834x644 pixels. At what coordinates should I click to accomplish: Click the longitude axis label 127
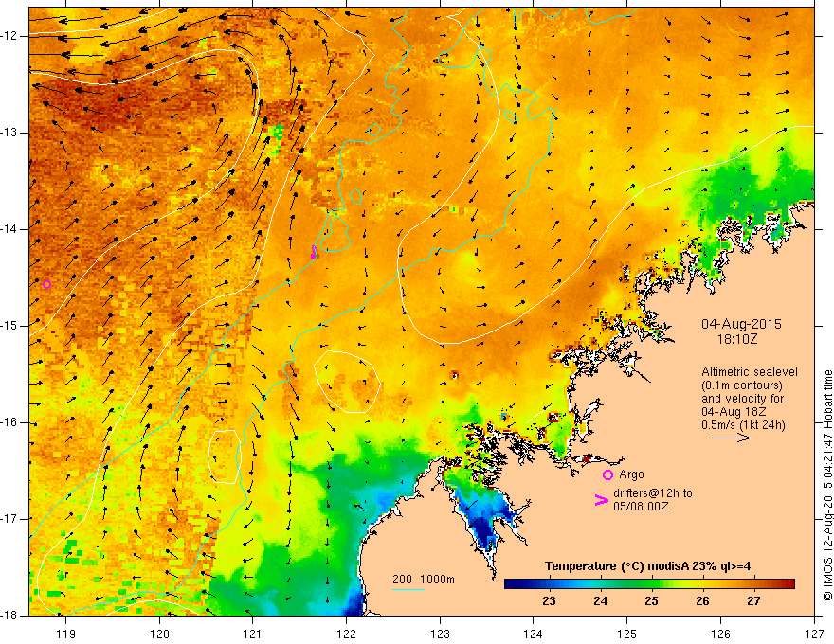814,634
